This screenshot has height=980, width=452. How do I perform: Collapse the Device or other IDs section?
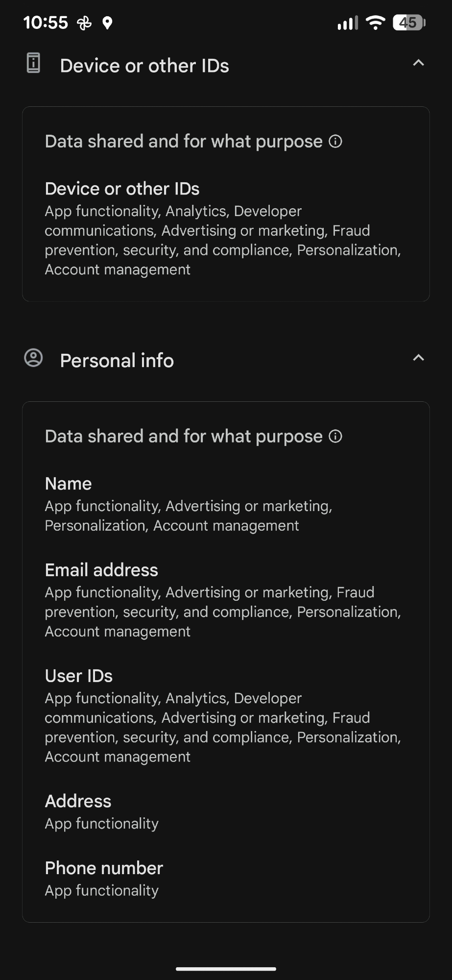click(x=418, y=63)
